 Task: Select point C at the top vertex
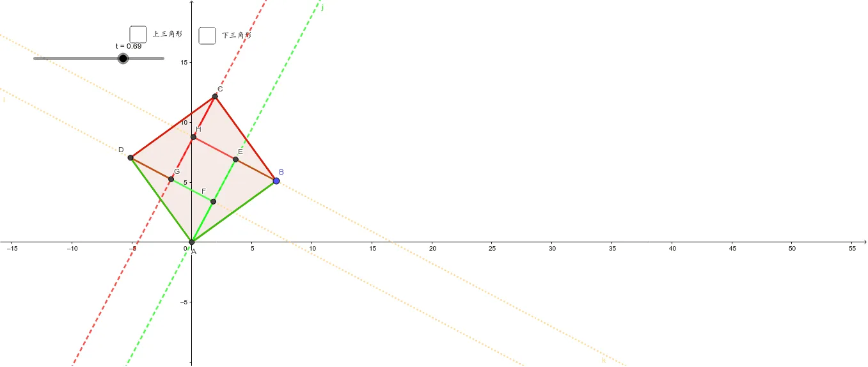(x=215, y=97)
